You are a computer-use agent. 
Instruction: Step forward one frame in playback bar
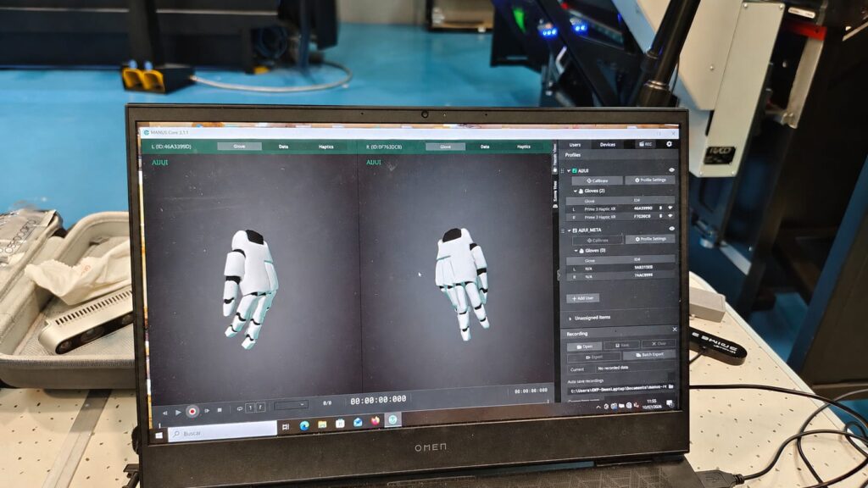click(x=207, y=411)
